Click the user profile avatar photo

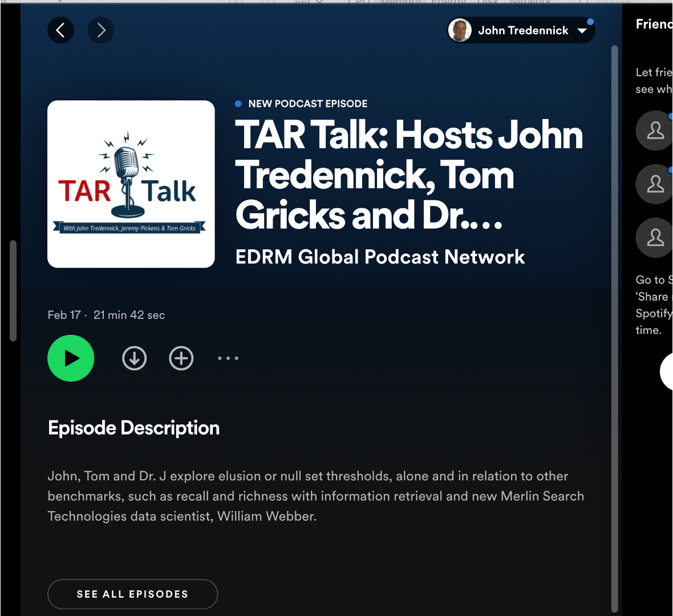(x=460, y=30)
